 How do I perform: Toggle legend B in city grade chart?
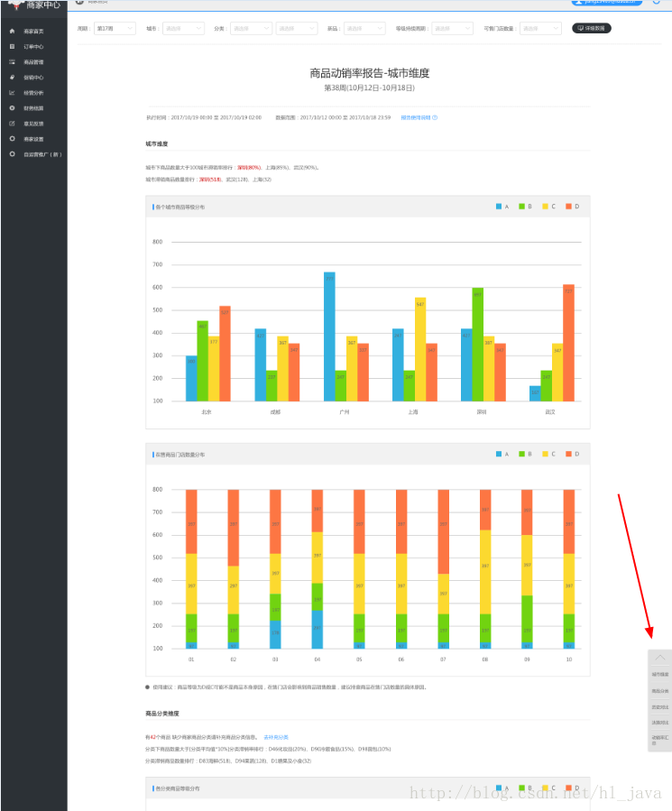(x=526, y=207)
